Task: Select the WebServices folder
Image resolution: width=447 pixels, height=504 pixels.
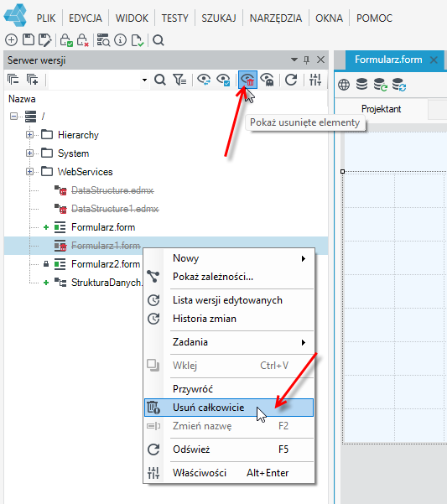Action: (86, 172)
